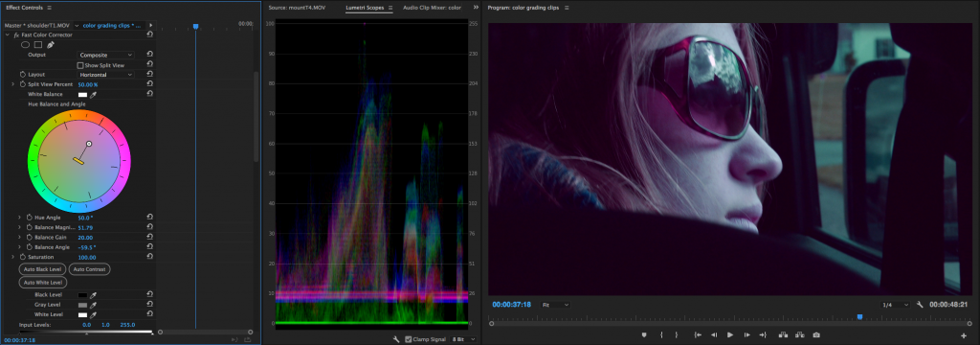Toggle animation stopwatch for Balance Angle

click(x=29, y=247)
